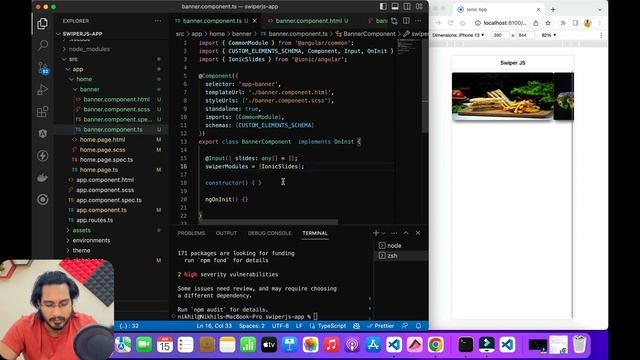
Task: Collapse the home folder in explorer
Action: tap(110, 79)
